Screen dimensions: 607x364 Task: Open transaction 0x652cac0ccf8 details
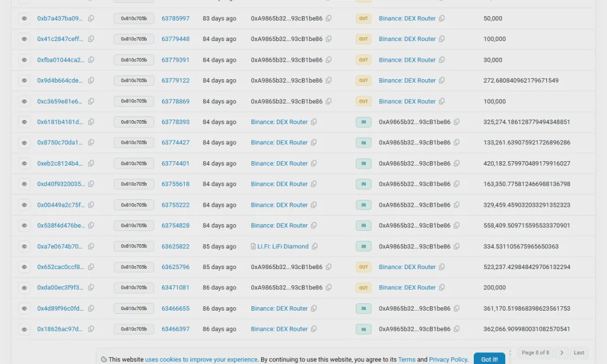[60, 267]
